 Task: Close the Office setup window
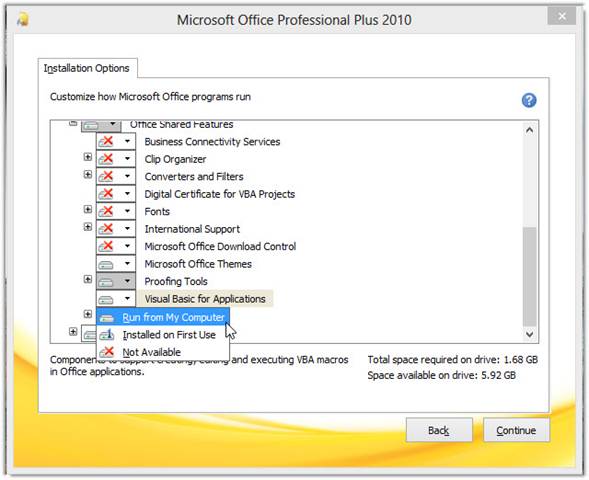click(x=562, y=16)
